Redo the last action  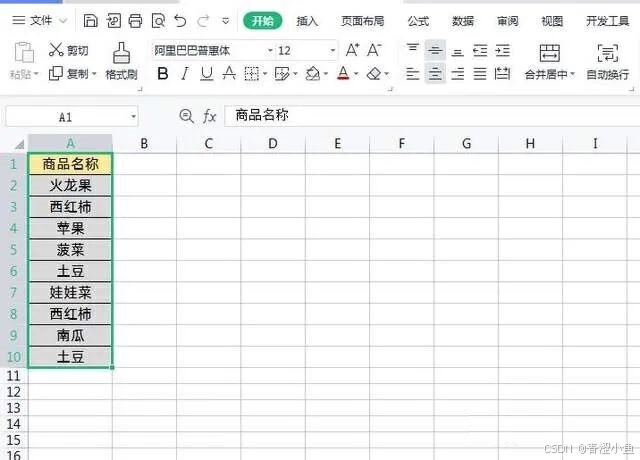click(203, 20)
